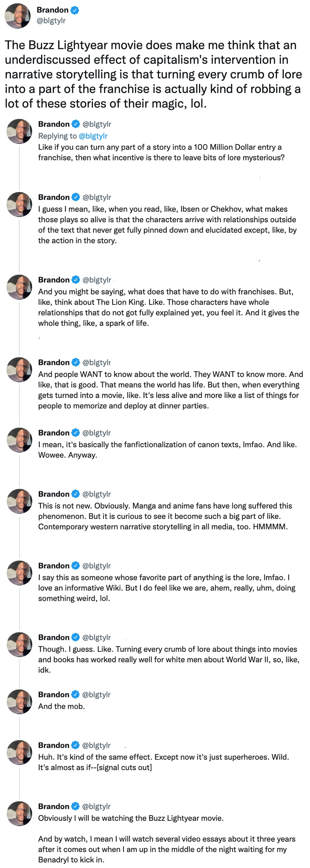Open the profile picture at the thread's top

[18, 16]
